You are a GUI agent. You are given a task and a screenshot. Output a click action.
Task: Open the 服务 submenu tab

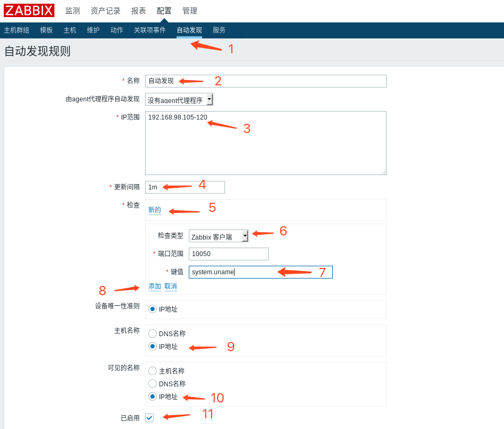(219, 30)
